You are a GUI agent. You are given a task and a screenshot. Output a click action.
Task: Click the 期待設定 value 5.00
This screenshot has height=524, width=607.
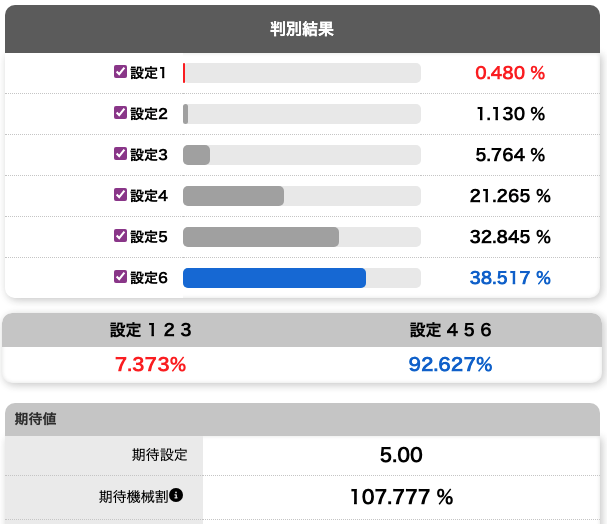point(401,456)
